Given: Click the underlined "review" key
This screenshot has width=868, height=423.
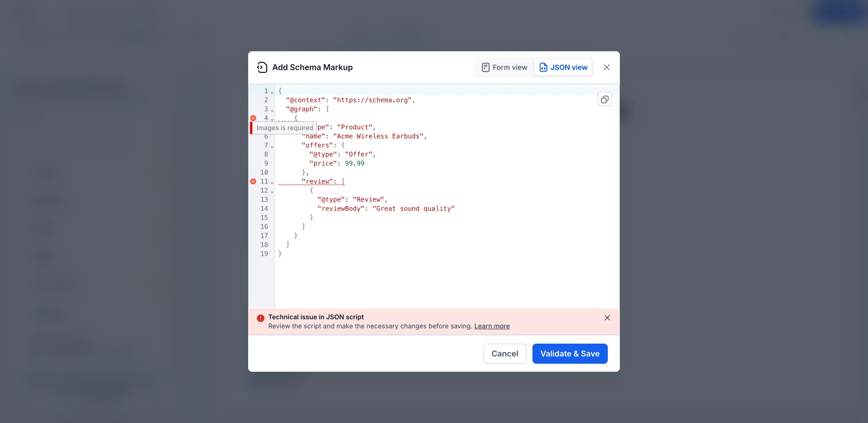Looking at the screenshot, I should click(317, 181).
